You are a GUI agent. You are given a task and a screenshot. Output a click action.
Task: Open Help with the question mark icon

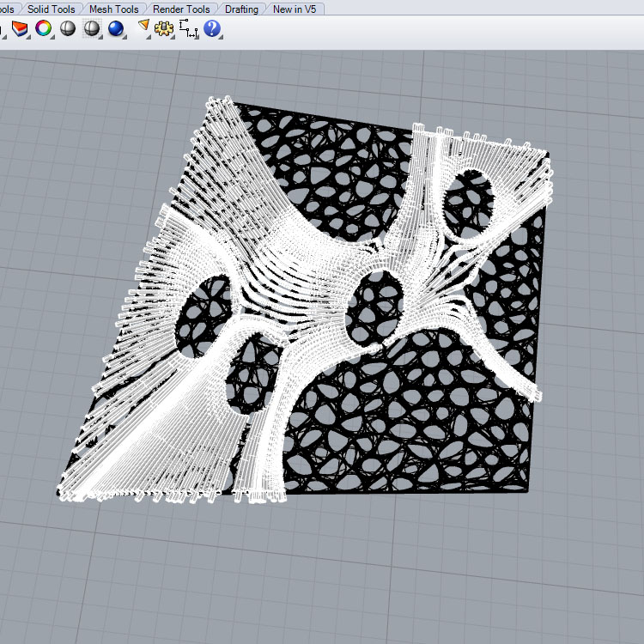pos(212,29)
